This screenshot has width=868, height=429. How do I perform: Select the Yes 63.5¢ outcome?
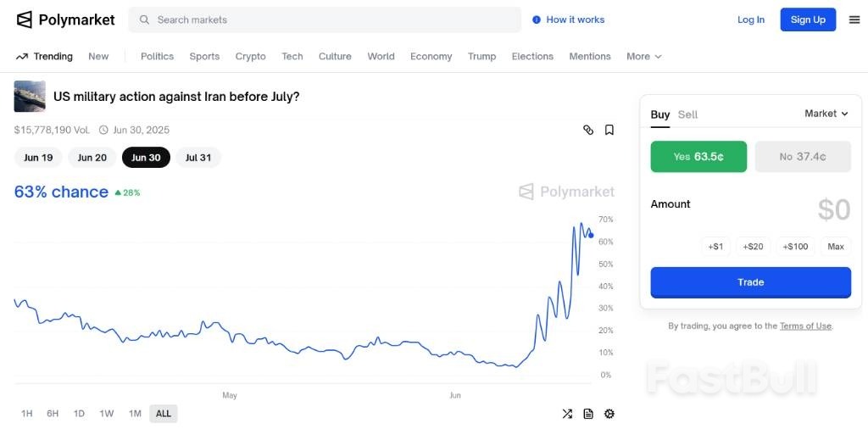pos(698,157)
